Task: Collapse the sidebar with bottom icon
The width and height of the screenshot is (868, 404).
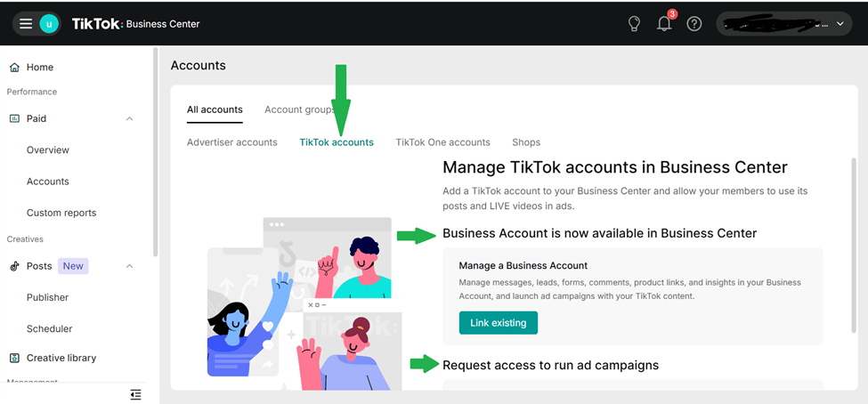Action: 135,394
